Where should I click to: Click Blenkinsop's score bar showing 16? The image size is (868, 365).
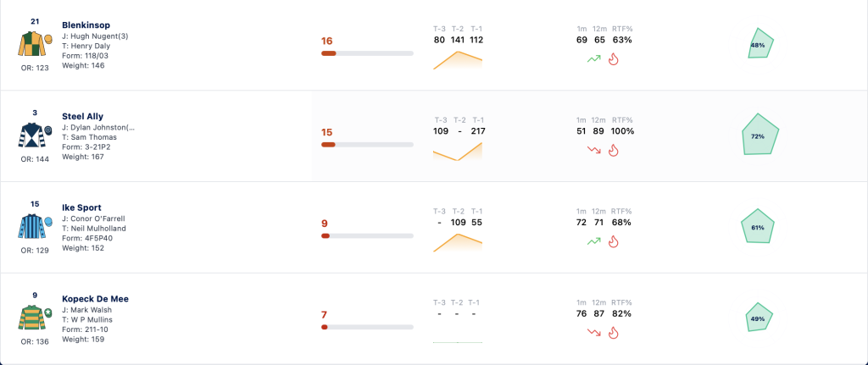367,53
